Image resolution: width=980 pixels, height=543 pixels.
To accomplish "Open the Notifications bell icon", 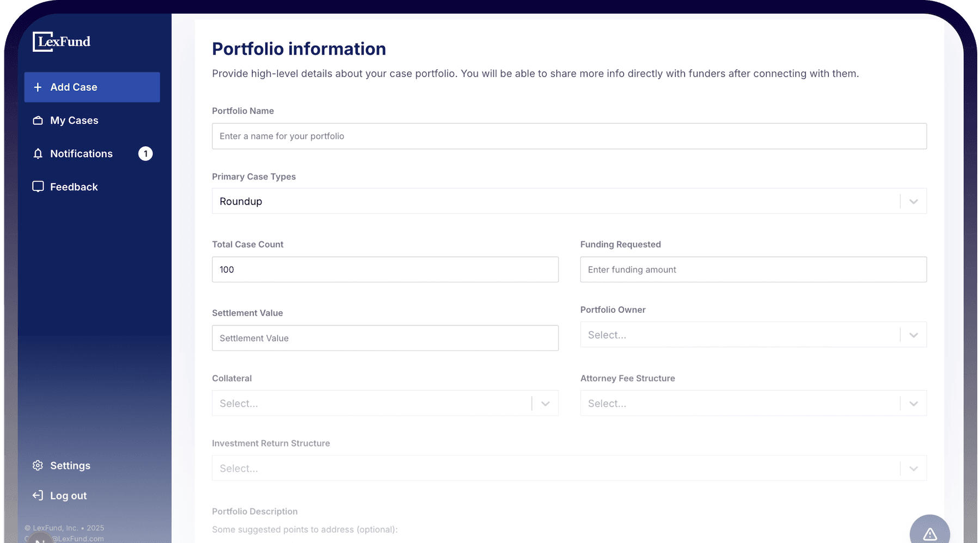I will [38, 153].
